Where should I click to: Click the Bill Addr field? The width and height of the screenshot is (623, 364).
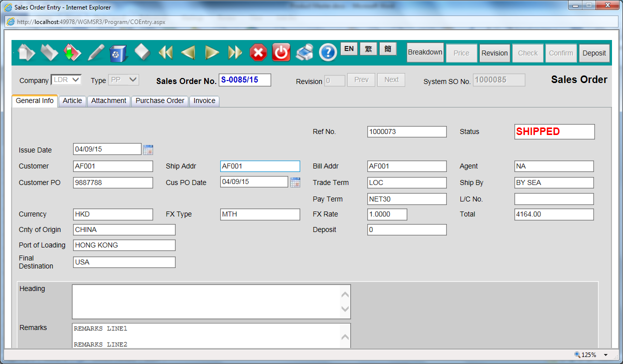pyautogui.click(x=407, y=166)
